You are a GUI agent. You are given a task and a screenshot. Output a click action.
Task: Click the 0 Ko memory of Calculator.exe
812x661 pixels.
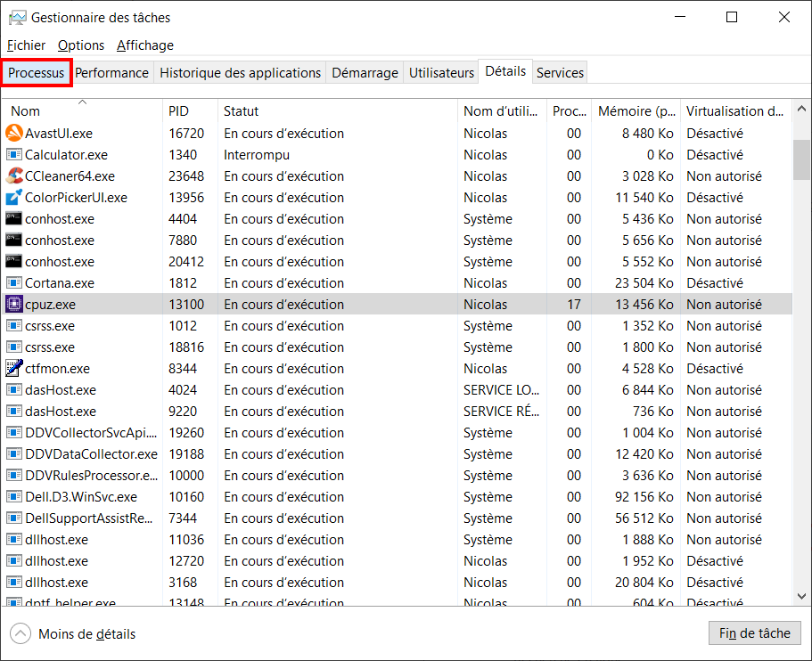pos(660,155)
